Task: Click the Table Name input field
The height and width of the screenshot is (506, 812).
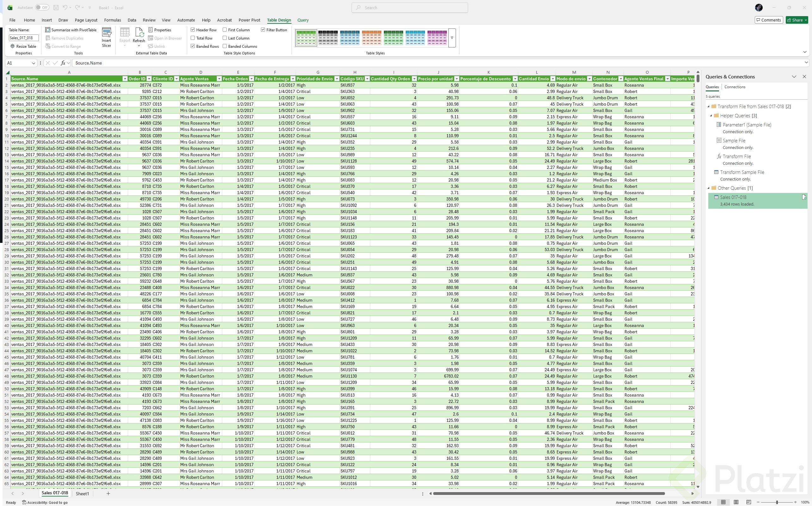Action: [23, 38]
